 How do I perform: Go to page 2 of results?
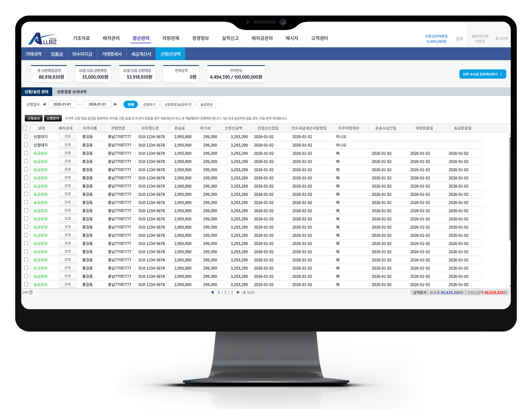tap(225, 293)
